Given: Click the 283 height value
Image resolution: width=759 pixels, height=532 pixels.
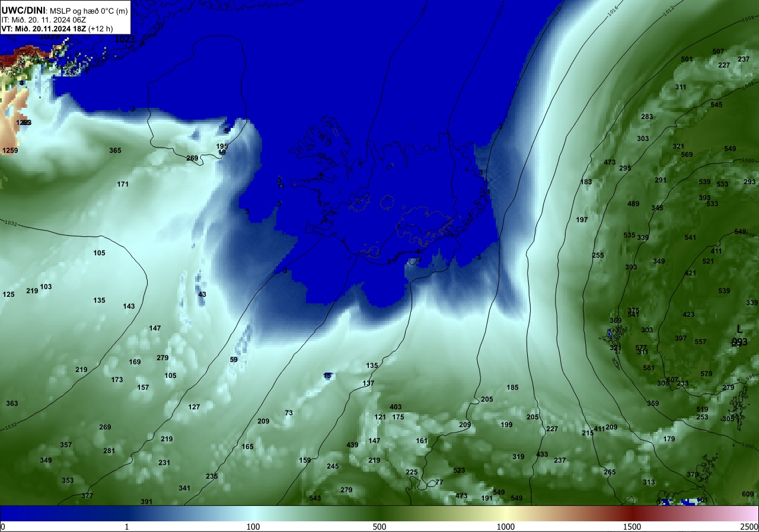Looking at the screenshot, I should [x=647, y=117].
